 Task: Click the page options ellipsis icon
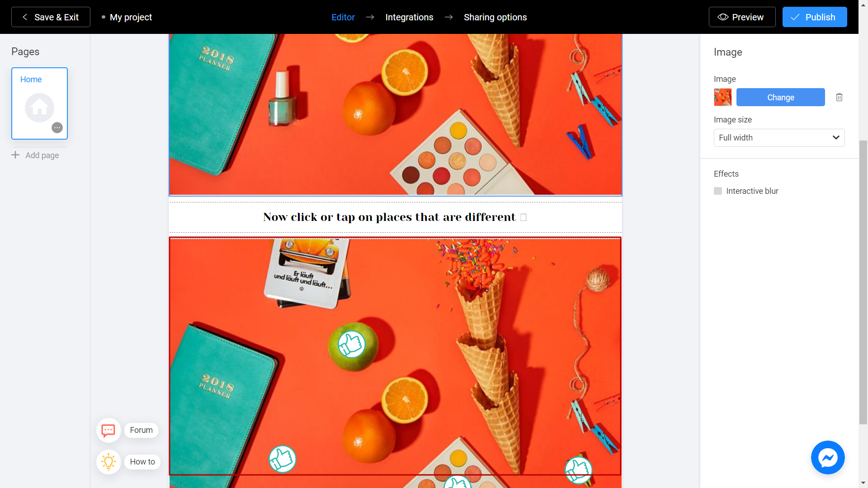pos(58,127)
